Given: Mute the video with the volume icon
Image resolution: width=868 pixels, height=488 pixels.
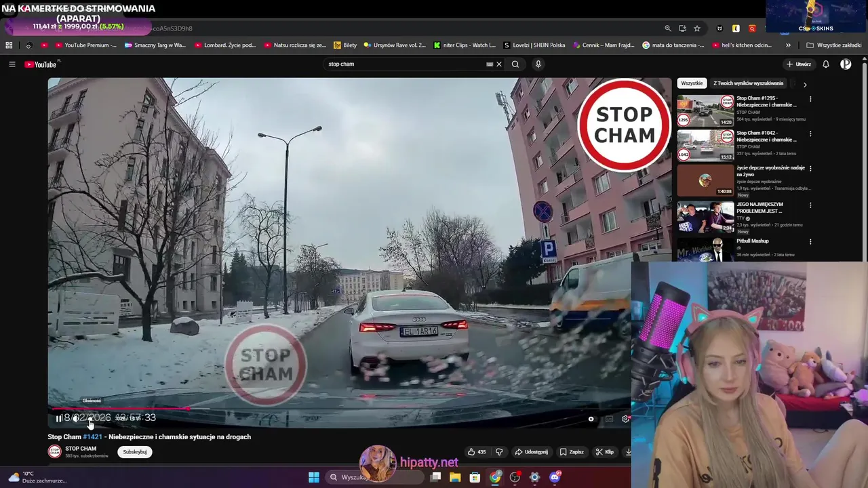Looking at the screenshot, I should 77,418.
